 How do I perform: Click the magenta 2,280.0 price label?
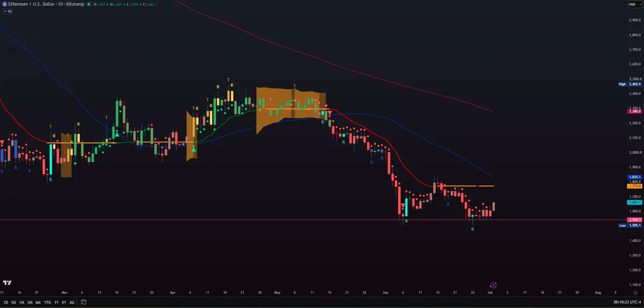point(634,111)
